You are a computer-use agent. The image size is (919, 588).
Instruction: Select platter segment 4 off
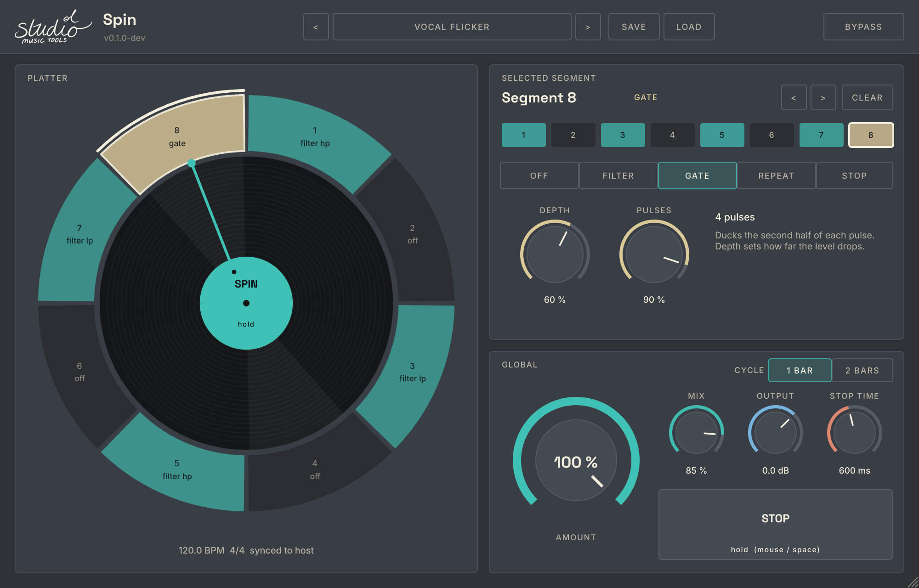[315, 469]
